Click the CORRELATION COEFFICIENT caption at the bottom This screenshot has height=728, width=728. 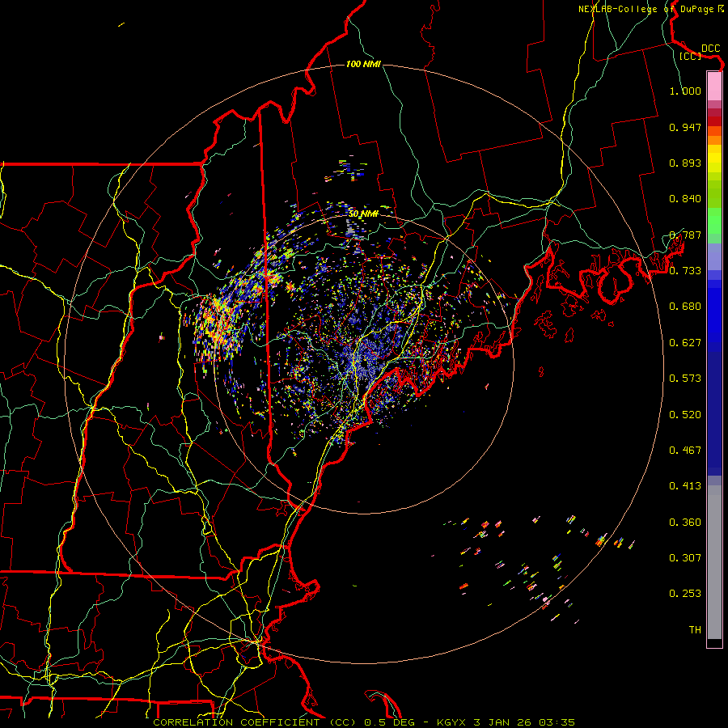(x=363, y=722)
